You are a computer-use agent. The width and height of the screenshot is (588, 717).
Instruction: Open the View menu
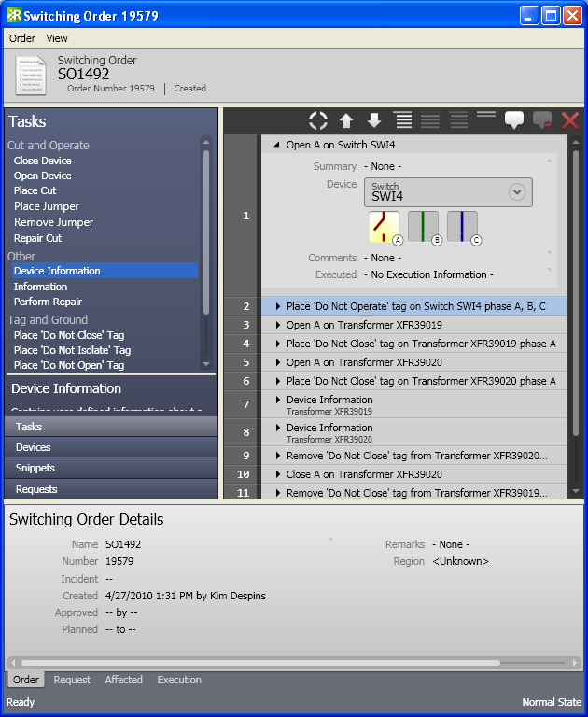click(x=57, y=38)
